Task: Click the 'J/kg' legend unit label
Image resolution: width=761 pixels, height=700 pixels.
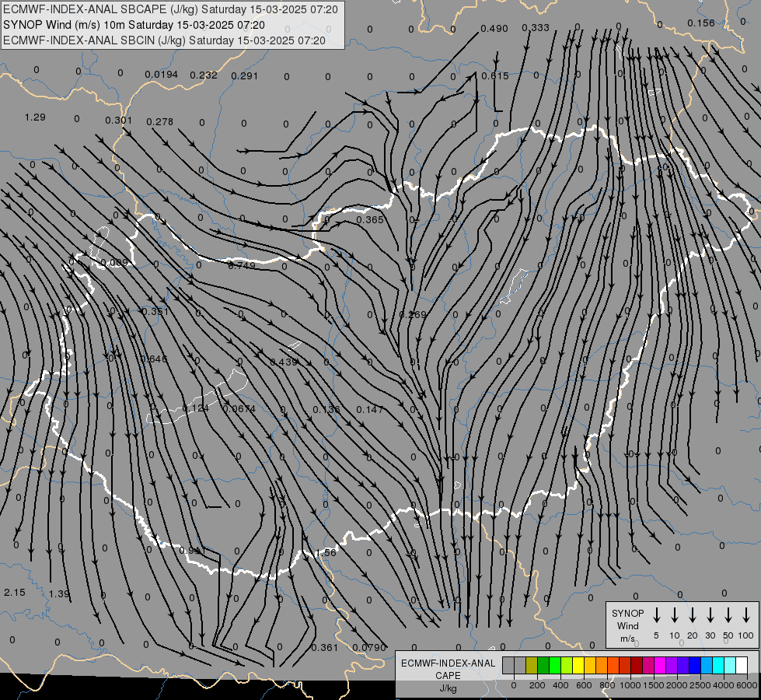Action: pos(448,688)
